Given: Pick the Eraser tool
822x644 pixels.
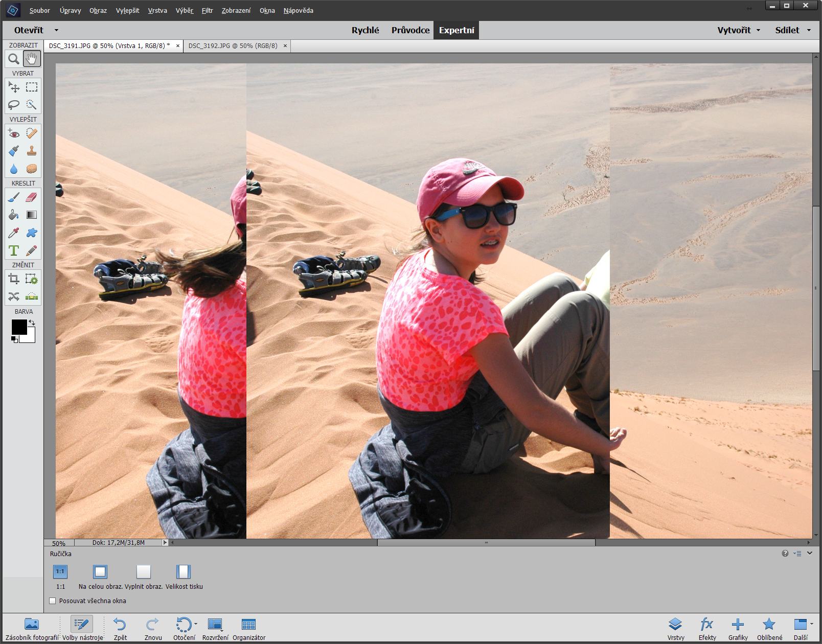Looking at the screenshot, I should click(x=32, y=197).
